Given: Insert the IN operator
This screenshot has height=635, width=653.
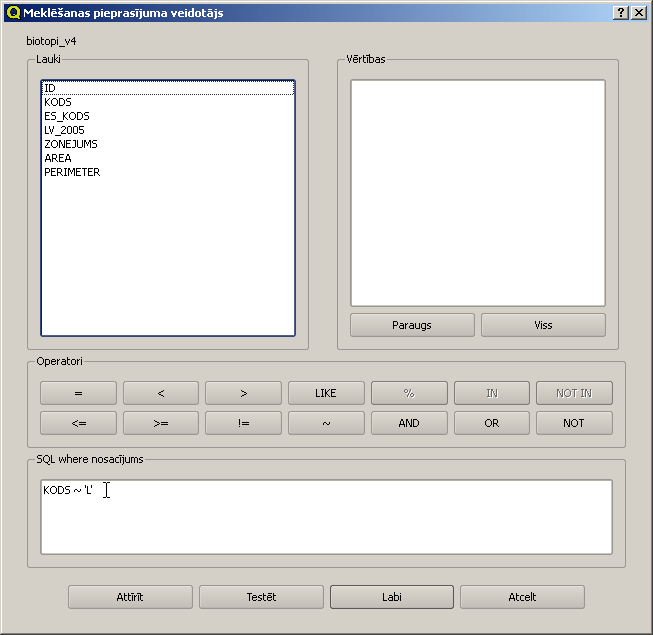Looking at the screenshot, I should coord(492,393).
